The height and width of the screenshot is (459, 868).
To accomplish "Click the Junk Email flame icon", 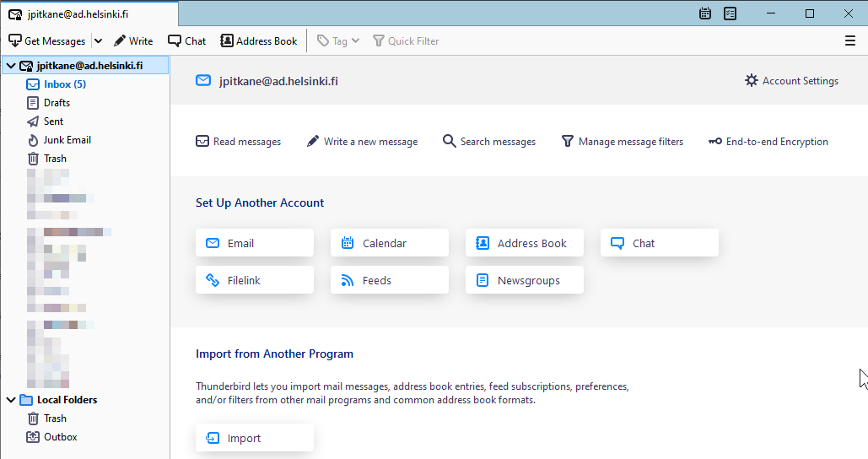I will [x=33, y=140].
